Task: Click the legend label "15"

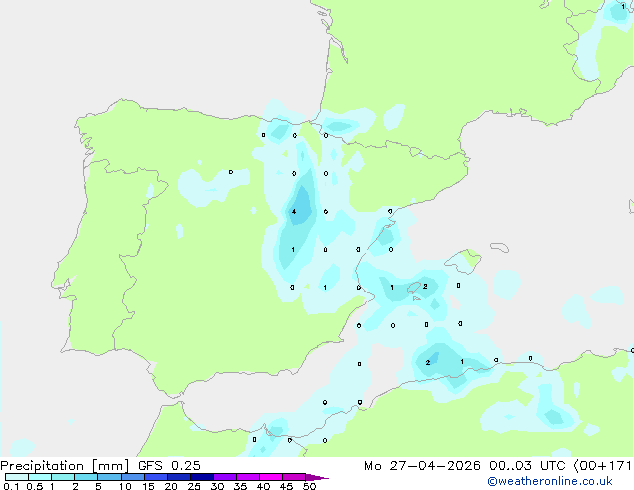Action: [148, 486]
